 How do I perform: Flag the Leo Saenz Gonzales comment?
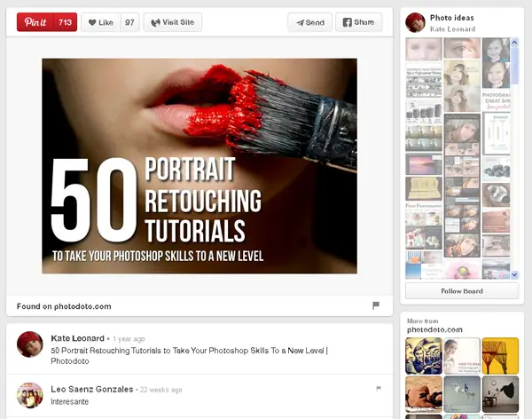point(379,389)
